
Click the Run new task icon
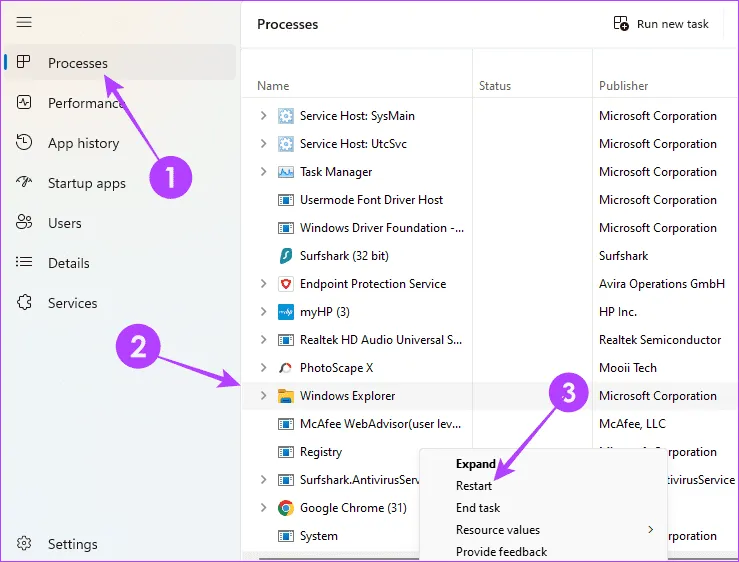click(621, 24)
